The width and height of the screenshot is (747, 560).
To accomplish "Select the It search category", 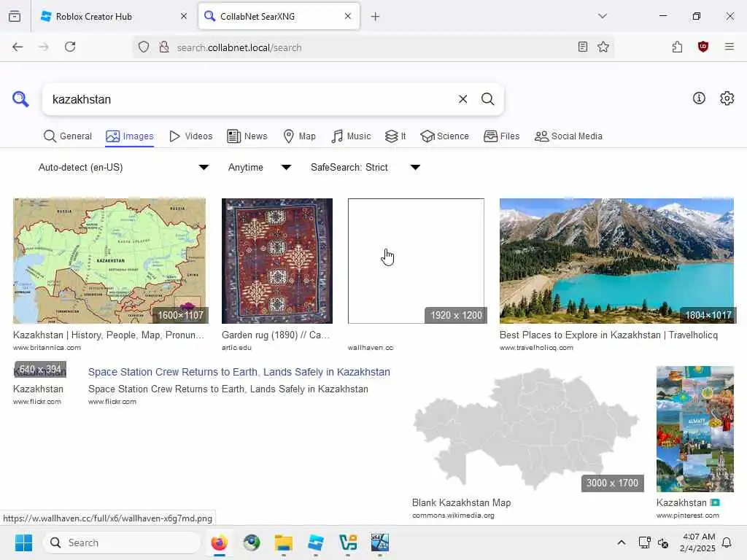I will point(395,136).
